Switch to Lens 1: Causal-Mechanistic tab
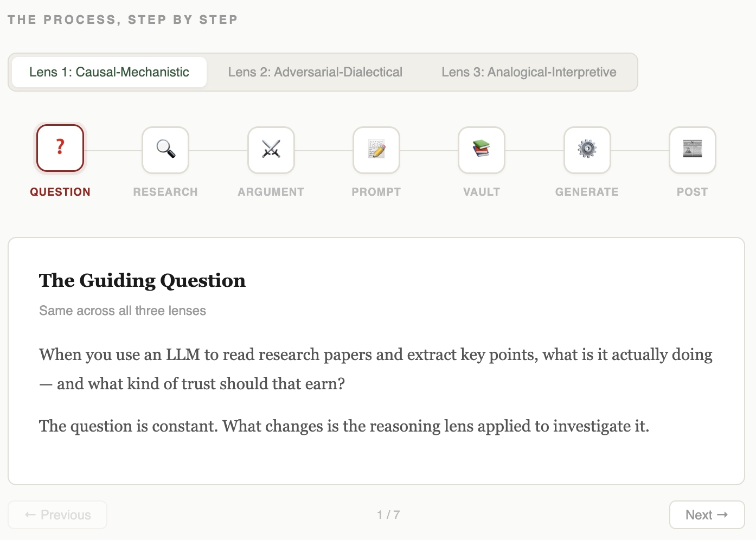This screenshot has width=756, height=540. pos(109,72)
